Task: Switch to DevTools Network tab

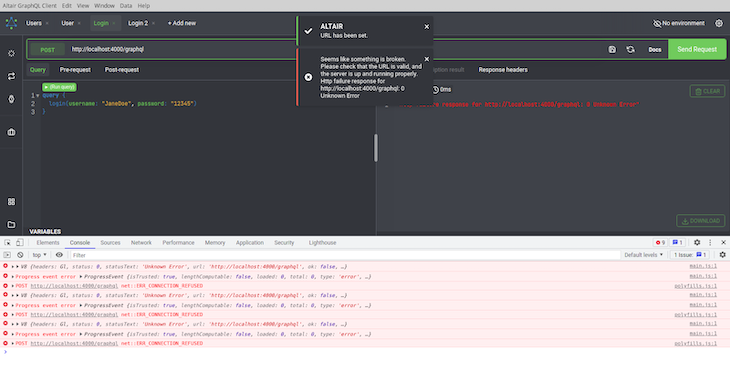Action: tap(141, 242)
